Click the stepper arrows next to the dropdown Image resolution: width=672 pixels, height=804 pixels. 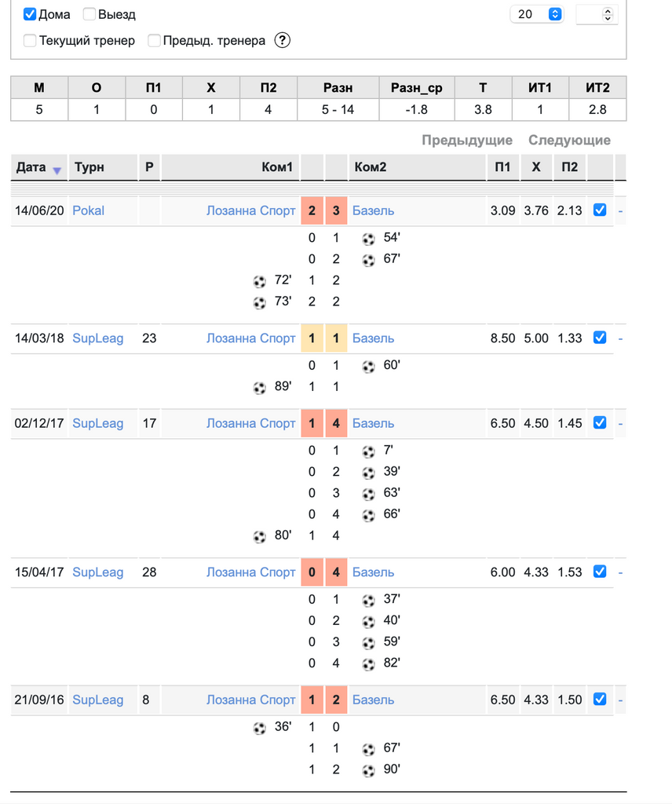click(608, 14)
